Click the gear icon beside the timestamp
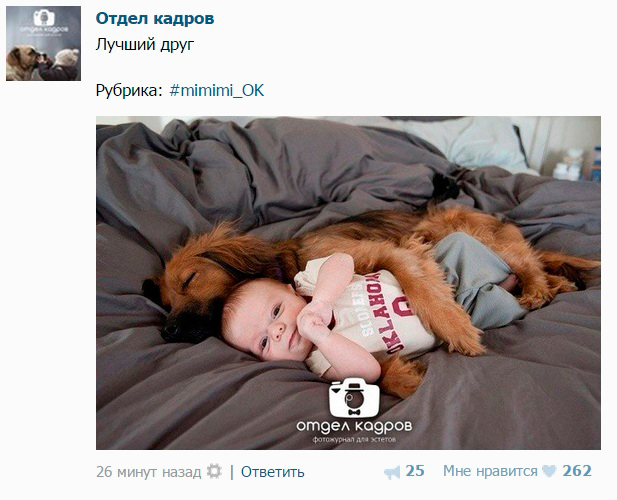Screen dimensions: 617x500 coord(214,471)
